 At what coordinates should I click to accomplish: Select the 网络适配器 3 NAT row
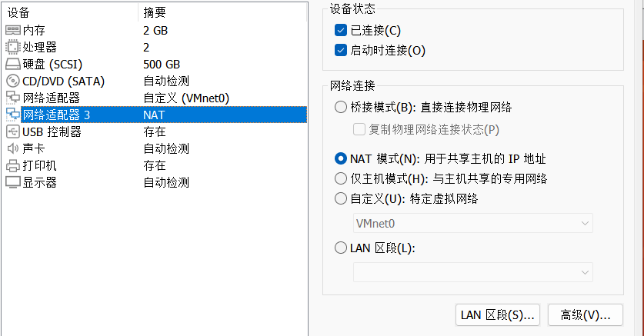point(154,115)
